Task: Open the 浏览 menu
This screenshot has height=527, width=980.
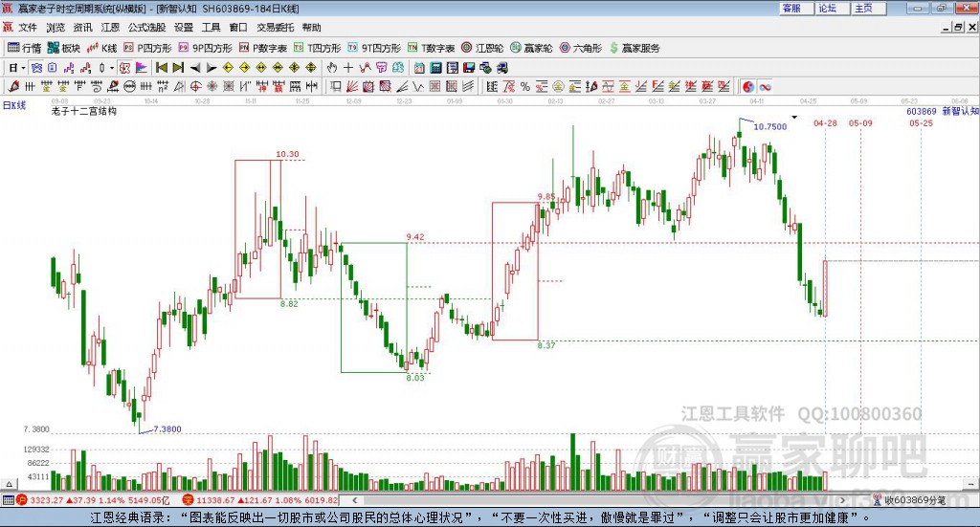Action: 55,28
